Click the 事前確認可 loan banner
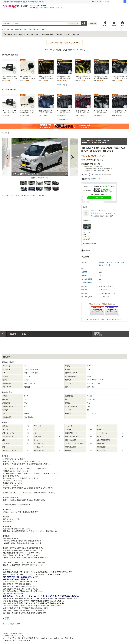Image resolution: width=129 pixels, height=644 pixels. pos(97,310)
